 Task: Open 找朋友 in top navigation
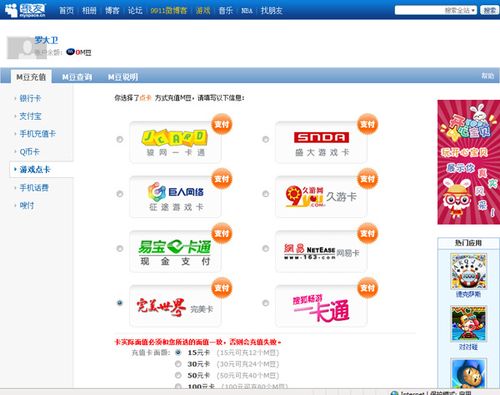(x=272, y=10)
